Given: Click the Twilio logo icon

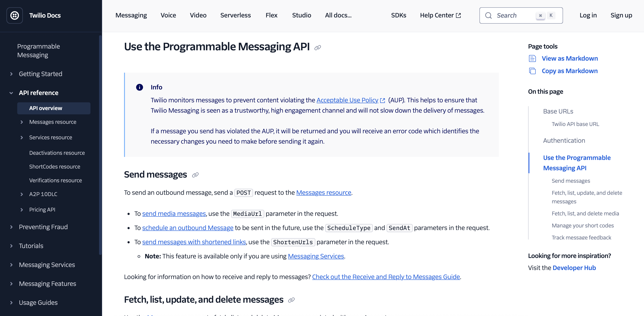Looking at the screenshot, I should pos(14,15).
